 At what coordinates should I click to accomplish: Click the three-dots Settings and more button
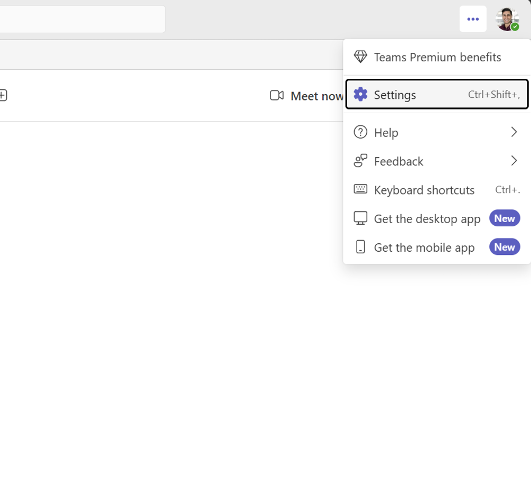(473, 19)
